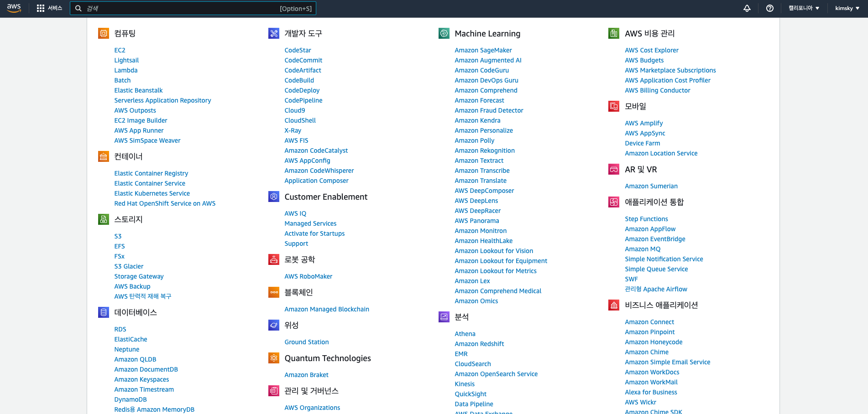Open the S3 Glacier link
The image size is (868, 414).
coord(129,266)
